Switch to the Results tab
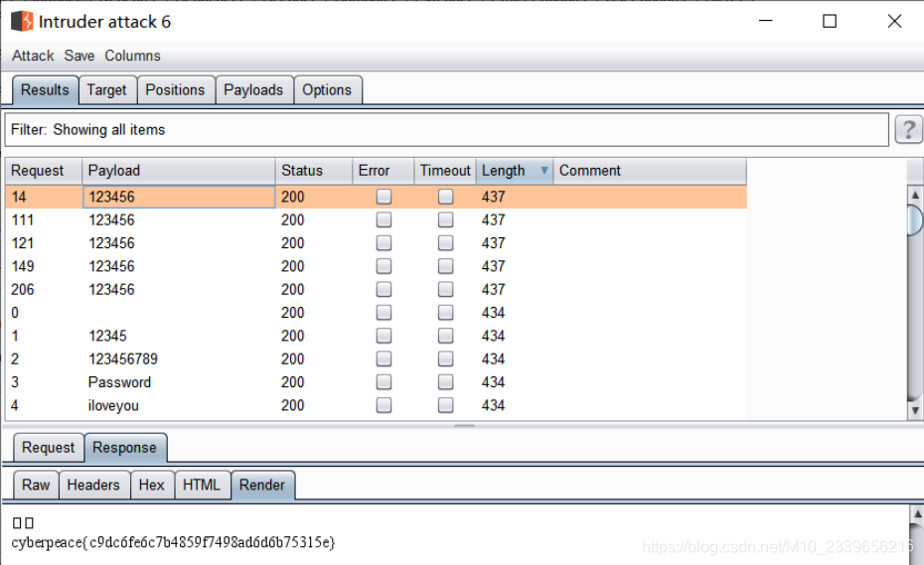Screen dimensions: 924x565 (45, 90)
